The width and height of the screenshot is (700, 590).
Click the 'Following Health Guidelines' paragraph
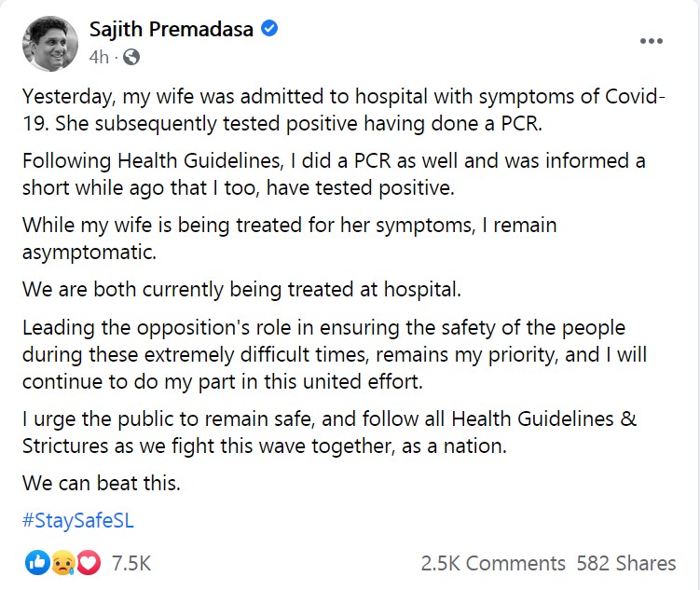click(x=334, y=174)
